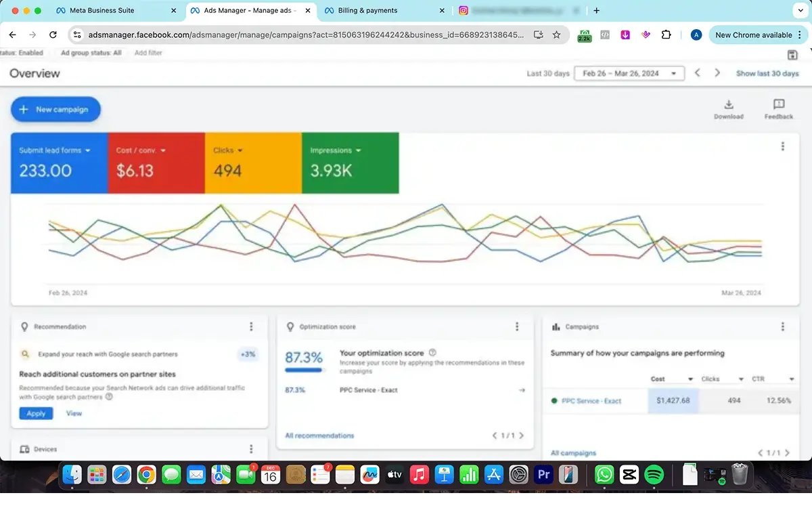Image resolution: width=812 pixels, height=508 pixels.
Task: Open the date range dropdown
Action: pos(629,73)
